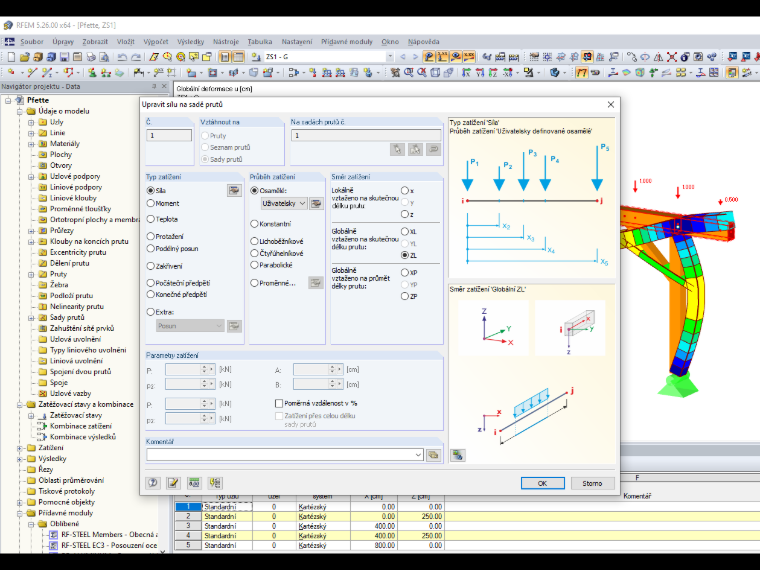Open the Přídavné moduly menu
Image resolution: width=760 pixels, height=570 pixels.
[347, 42]
